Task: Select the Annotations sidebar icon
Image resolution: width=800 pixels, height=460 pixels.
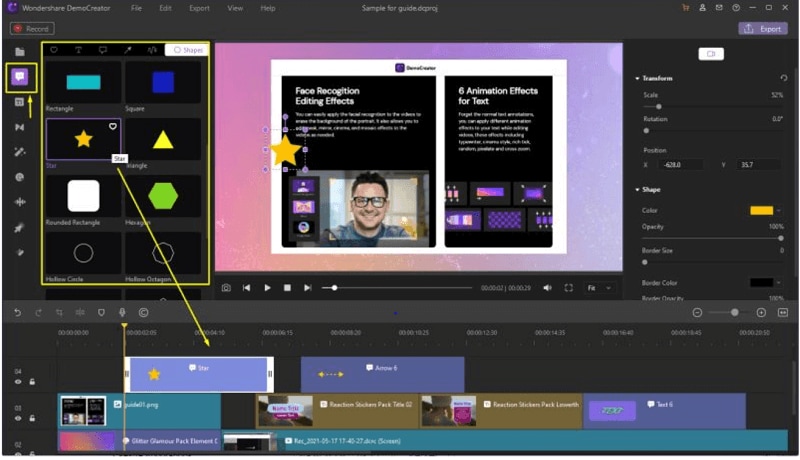Action: click(x=20, y=77)
